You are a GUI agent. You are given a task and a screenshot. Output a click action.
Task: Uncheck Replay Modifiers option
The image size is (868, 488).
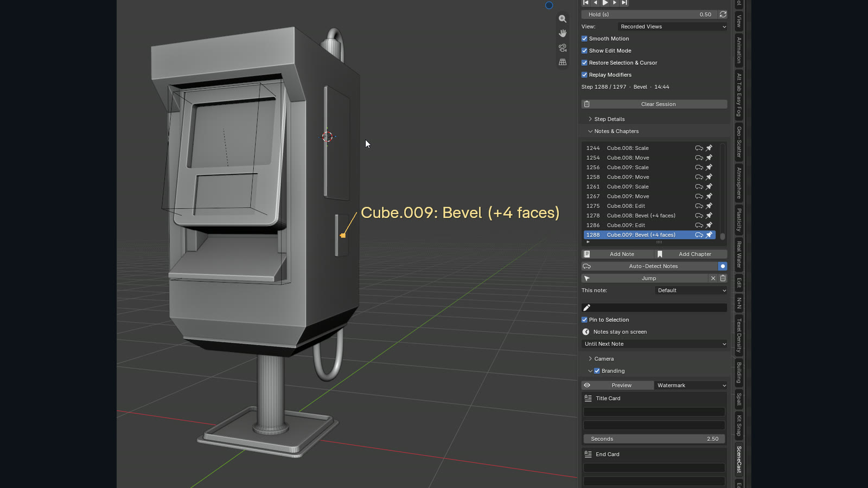coord(584,75)
